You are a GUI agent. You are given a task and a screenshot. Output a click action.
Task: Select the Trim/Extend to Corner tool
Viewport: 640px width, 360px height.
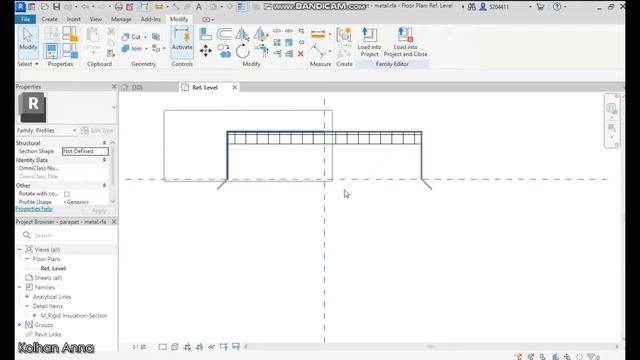260,51
